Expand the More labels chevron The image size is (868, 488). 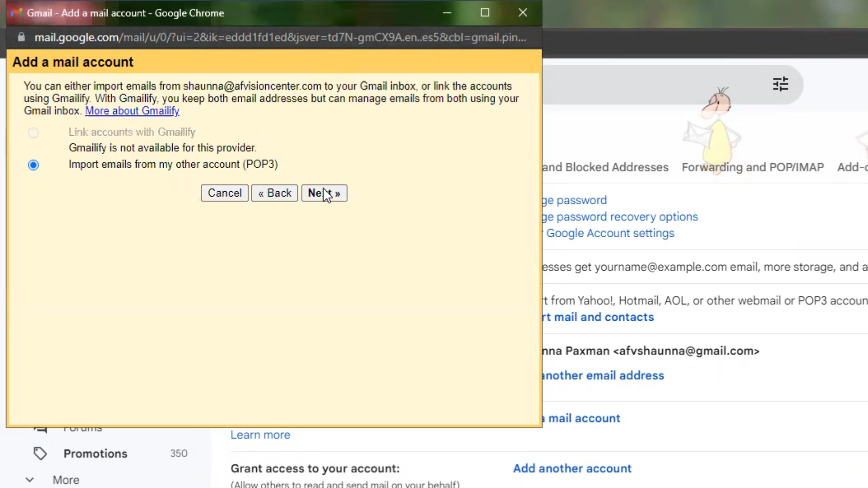(x=29, y=479)
